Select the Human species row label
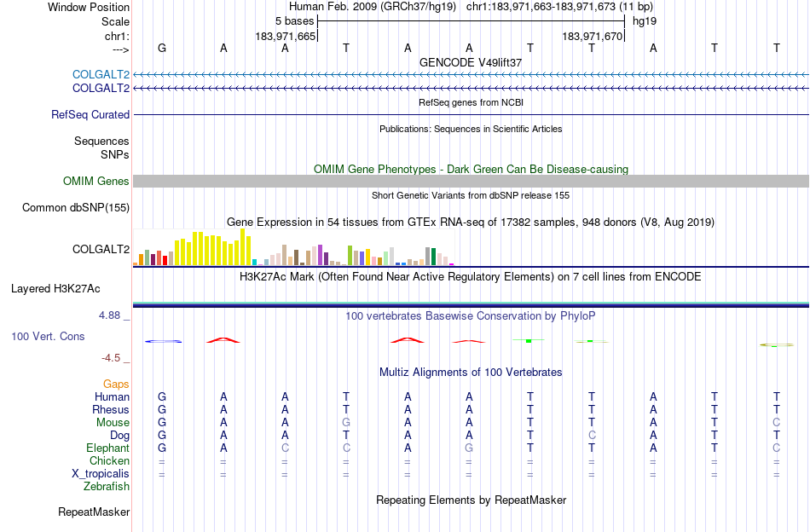The width and height of the screenshot is (810, 532). tap(112, 396)
